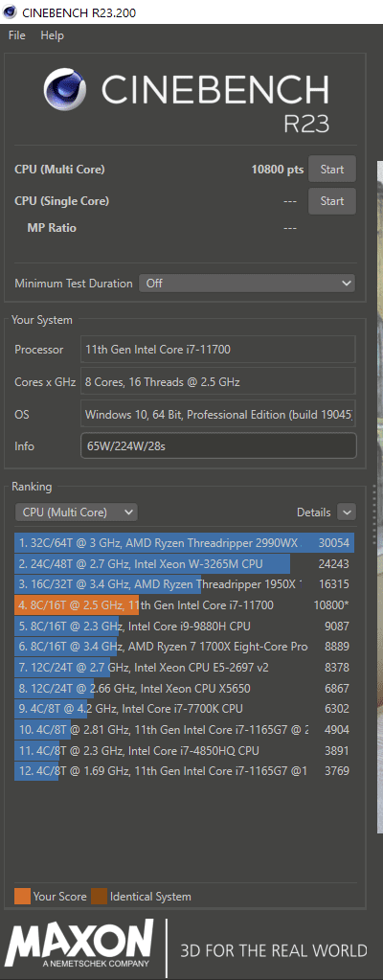The height and width of the screenshot is (980, 383).
Task: Click the OS field showing Windows 10
Action: click(218, 414)
